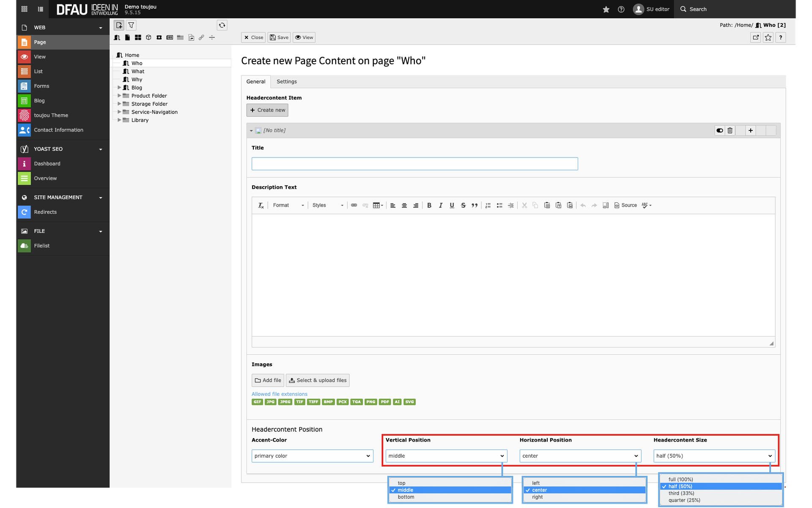Open the Format dropdown in editor

(288, 205)
